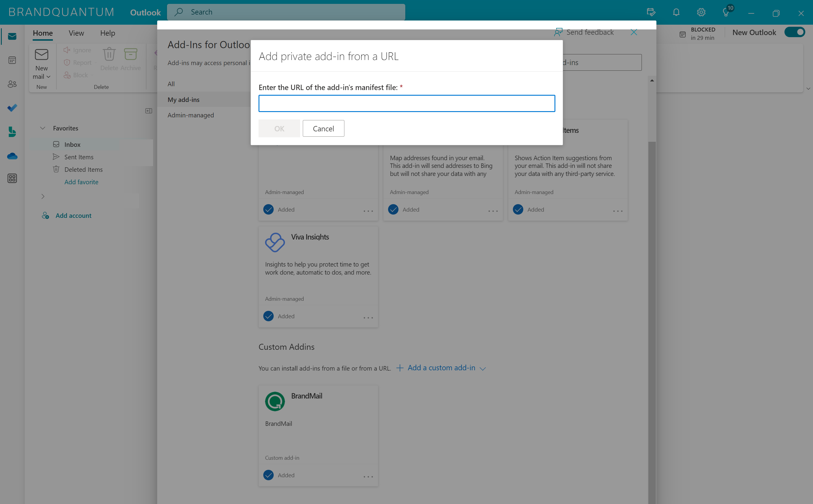Expand the more options ellipsis for BrandMail

368,475
